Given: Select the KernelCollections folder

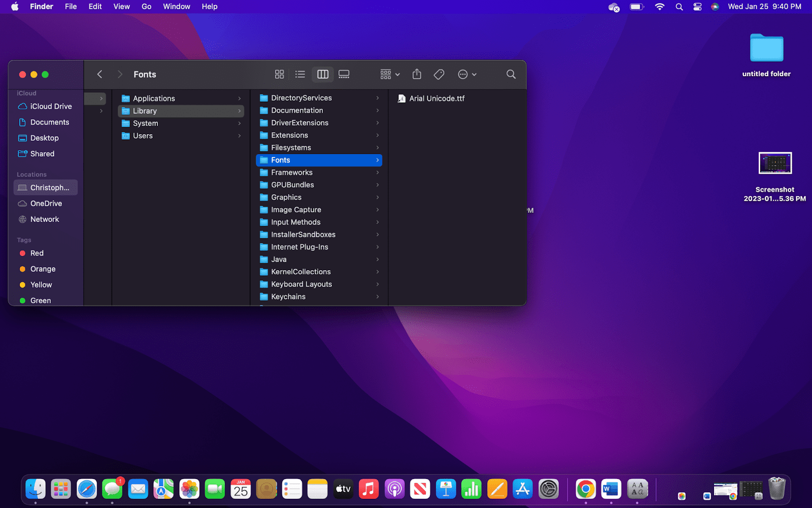Looking at the screenshot, I should (319, 272).
